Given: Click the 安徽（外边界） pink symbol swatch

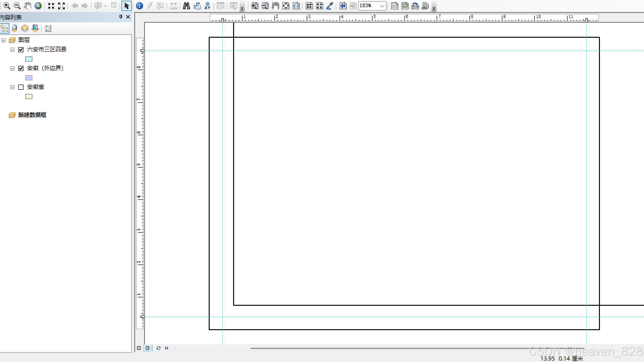Looking at the screenshot, I should (29, 78).
